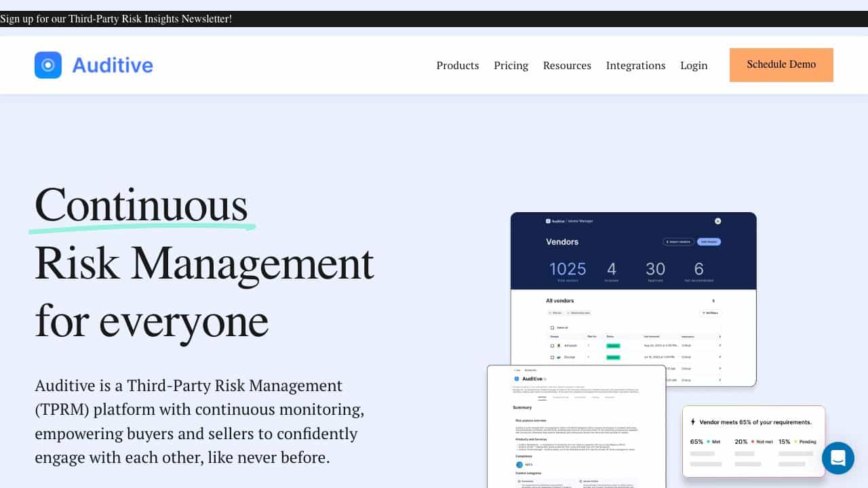The image size is (868, 488).
Task: Click the '20%' Not met value
Action: tap(741, 441)
